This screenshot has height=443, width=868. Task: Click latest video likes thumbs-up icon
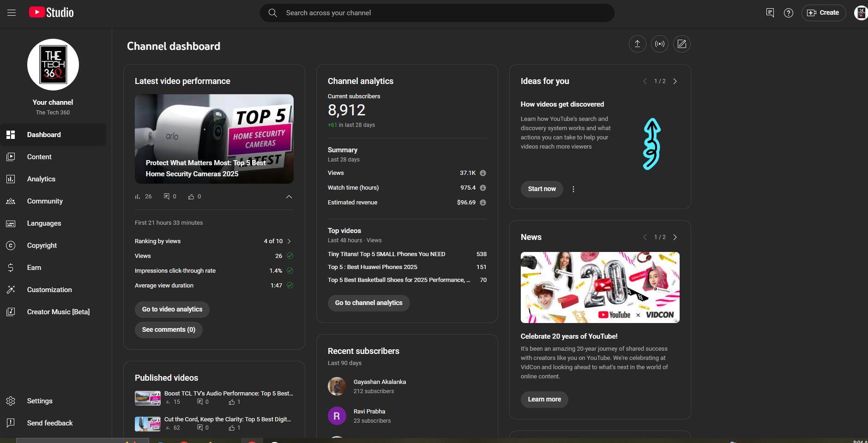point(191,197)
